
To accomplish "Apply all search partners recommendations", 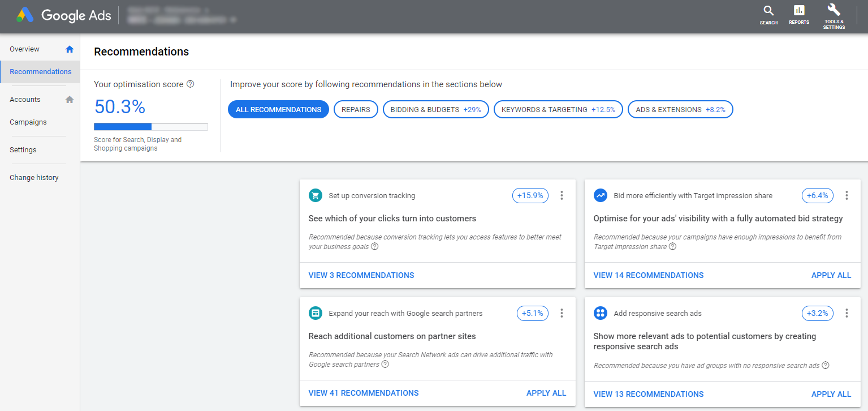I will 546,393.
